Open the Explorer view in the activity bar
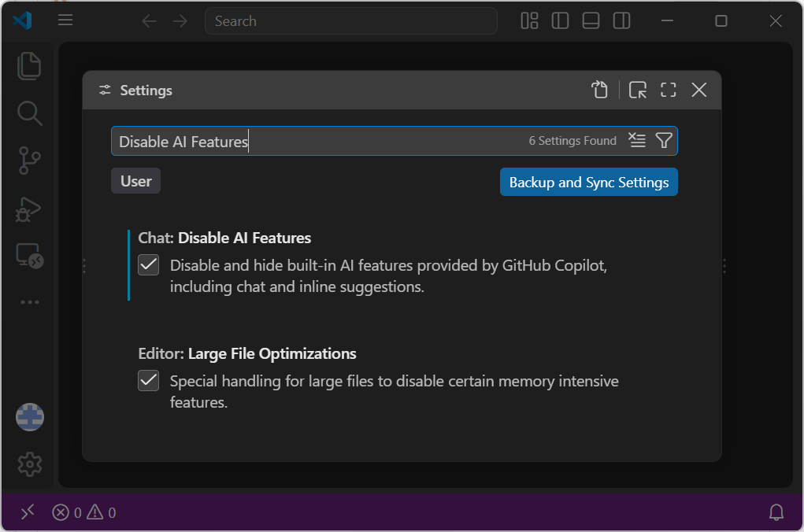804x532 pixels. click(29, 66)
